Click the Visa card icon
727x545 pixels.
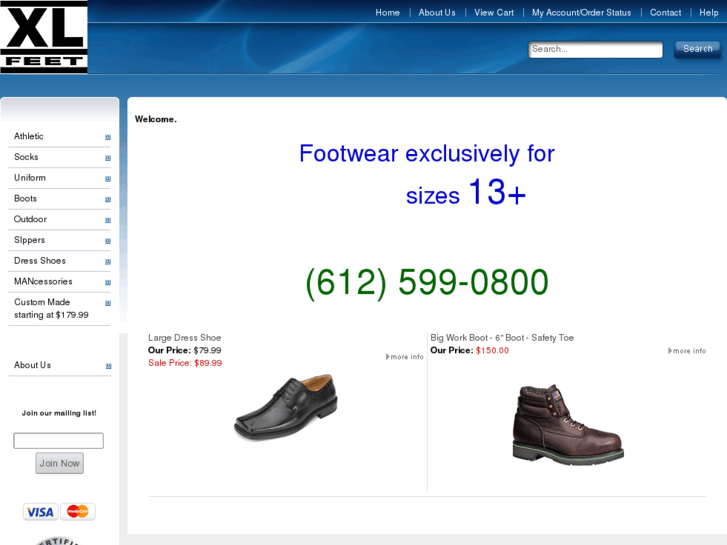(40, 512)
